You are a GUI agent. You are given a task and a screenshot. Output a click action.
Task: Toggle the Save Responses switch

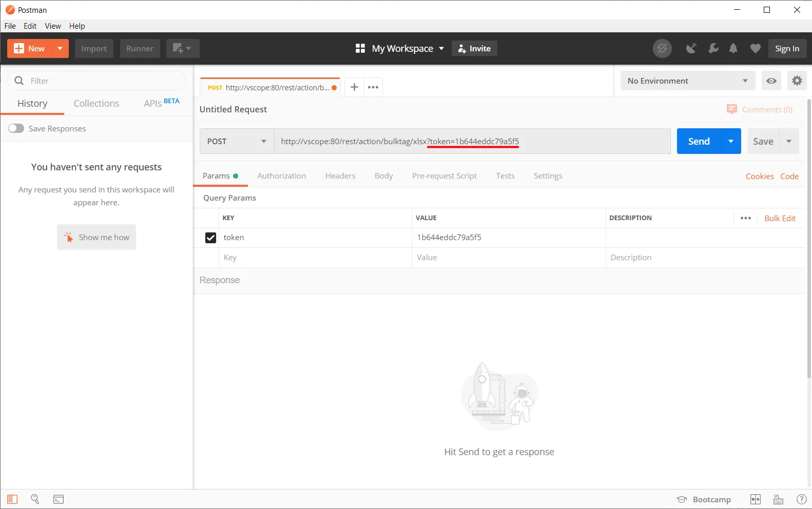[x=16, y=128]
